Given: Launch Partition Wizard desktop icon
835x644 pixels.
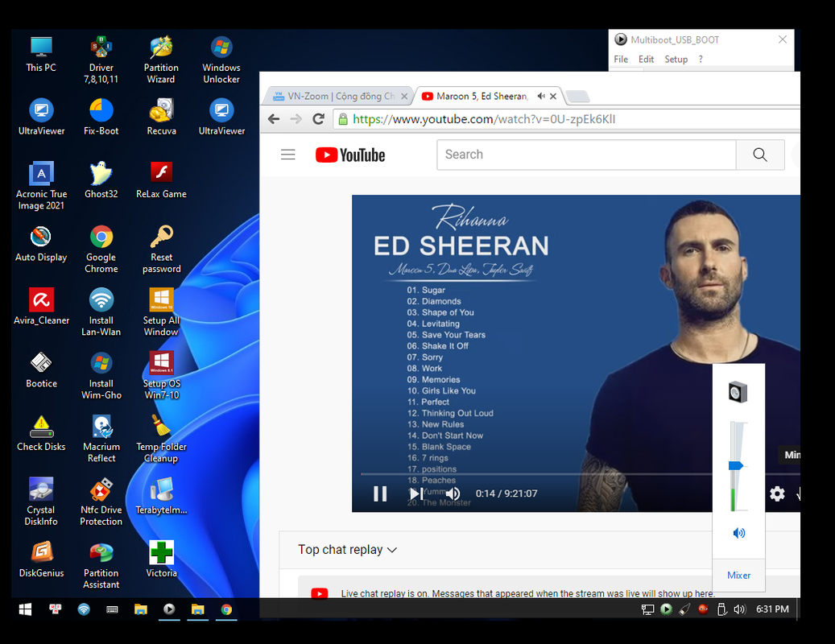Looking at the screenshot, I should [x=161, y=60].
